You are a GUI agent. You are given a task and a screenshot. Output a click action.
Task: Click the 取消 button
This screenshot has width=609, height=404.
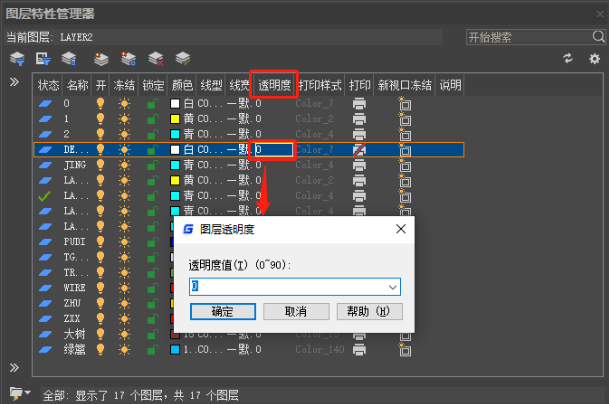click(x=295, y=311)
